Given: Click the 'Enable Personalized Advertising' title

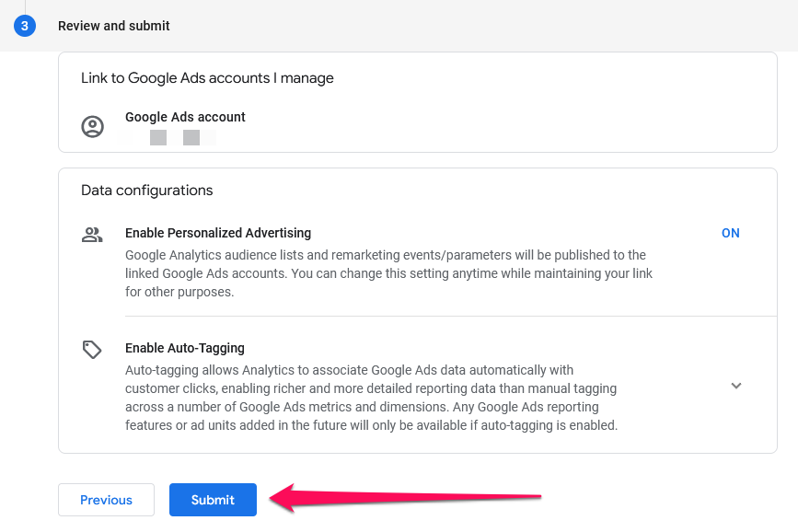Looking at the screenshot, I should coord(218,233).
